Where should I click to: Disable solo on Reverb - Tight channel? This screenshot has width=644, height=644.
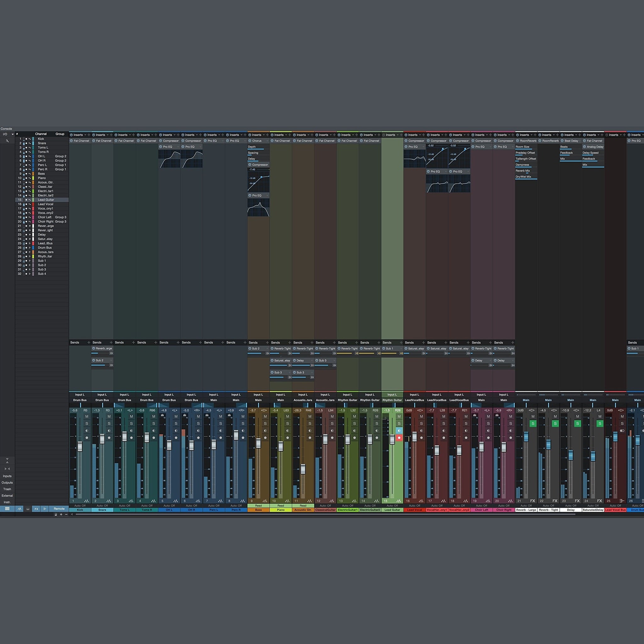pos(555,424)
